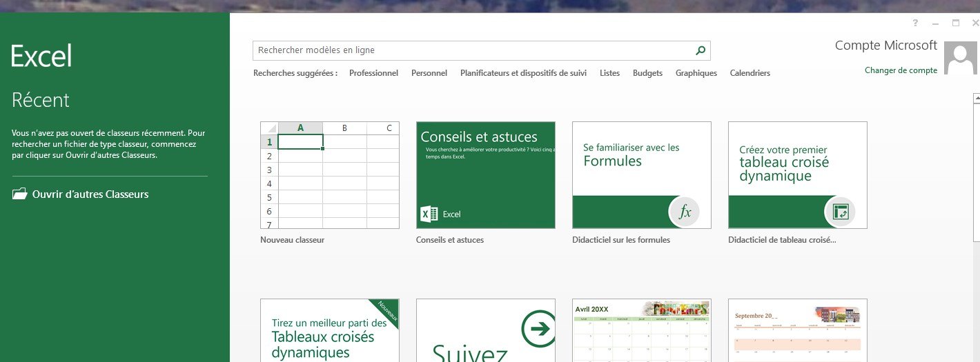980x362 pixels.
Task: Choose the Listes suggested search
Action: click(x=609, y=73)
